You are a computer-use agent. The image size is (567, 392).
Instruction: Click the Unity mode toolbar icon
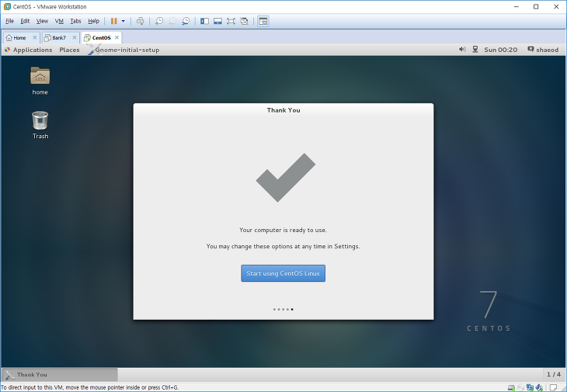click(244, 21)
